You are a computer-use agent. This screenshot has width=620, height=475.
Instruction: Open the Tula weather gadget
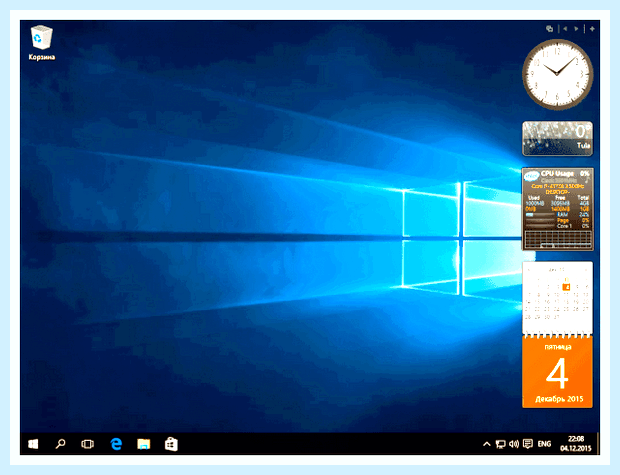[558, 138]
